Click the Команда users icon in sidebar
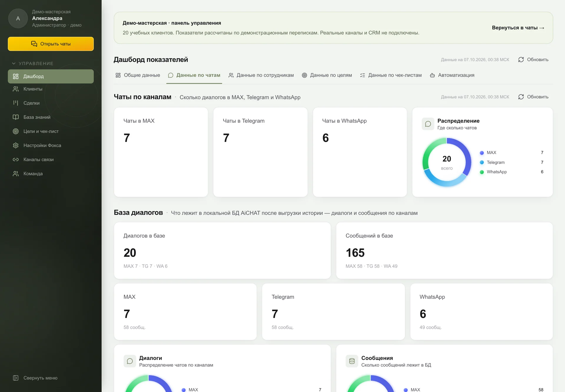Image resolution: width=565 pixels, height=392 pixels. (16, 174)
